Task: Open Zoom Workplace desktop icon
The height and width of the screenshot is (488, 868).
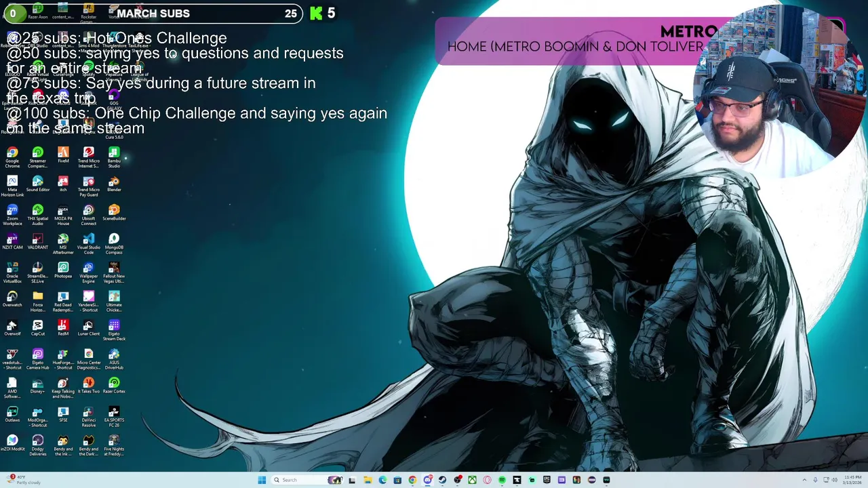Action: [x=12, y=215]
